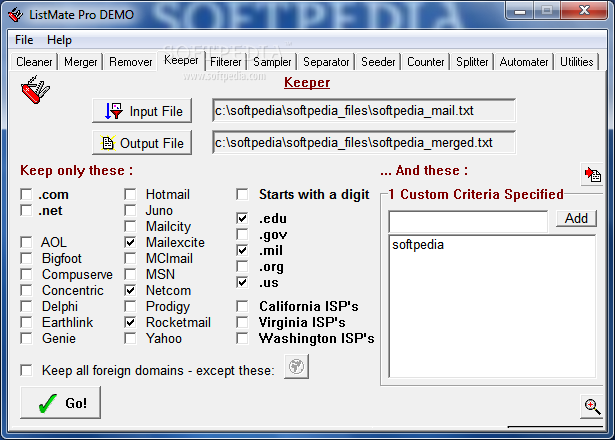This screenshot has width=615, height=440.
Task: Close the ListMate Pro window
Action: point(584,11)
